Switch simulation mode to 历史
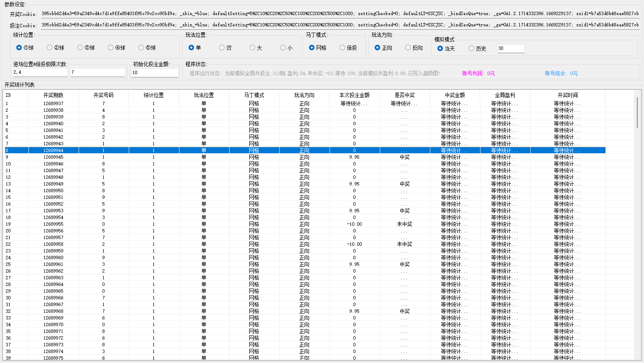 (472, 49)
